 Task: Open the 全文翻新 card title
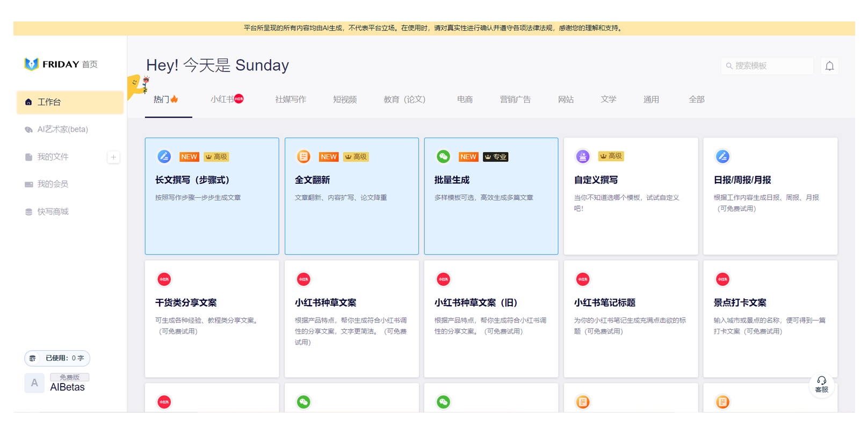click(312, 180)
